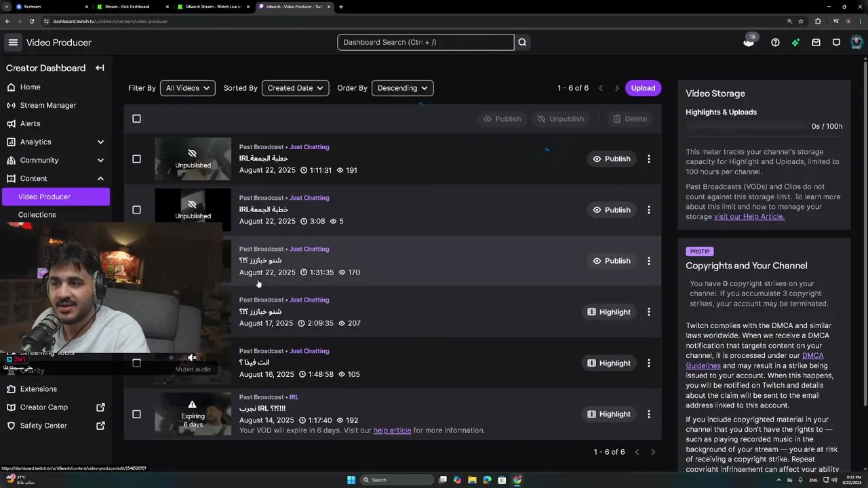Highlight the August 14 IRL broadcast

pyautogui.click(x=609, y=414)
